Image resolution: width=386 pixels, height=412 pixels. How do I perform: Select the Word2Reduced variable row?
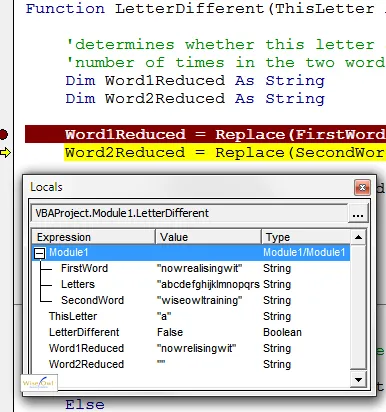click(x=191, y=364)
